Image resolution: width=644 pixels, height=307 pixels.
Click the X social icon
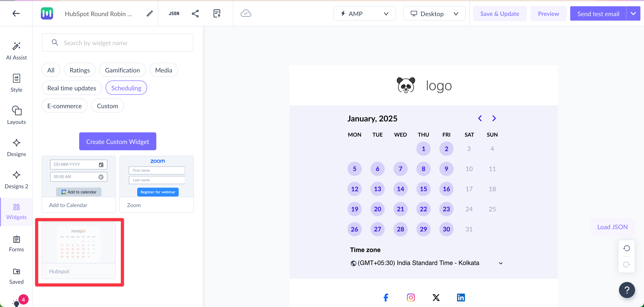pos(436,298)
